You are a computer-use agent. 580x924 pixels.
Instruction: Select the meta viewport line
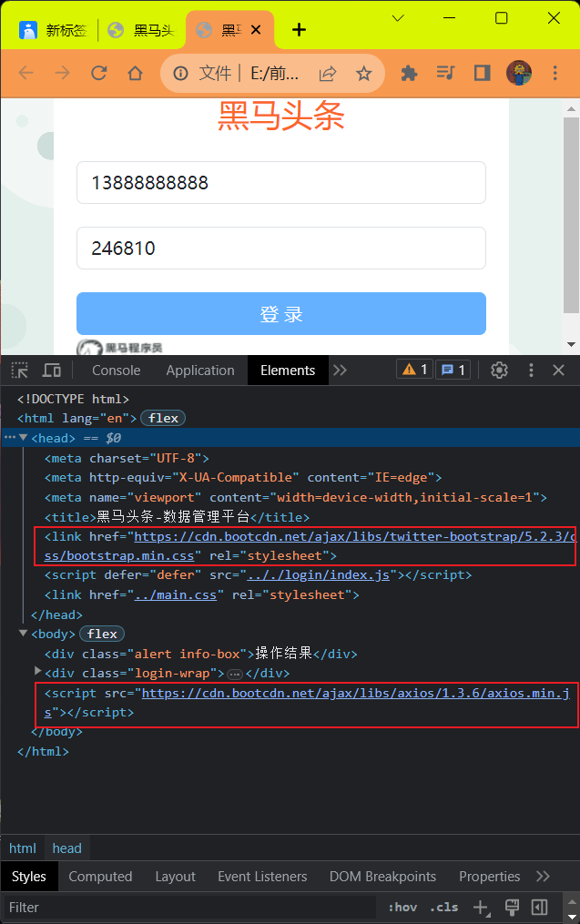[x=295, y=497]
